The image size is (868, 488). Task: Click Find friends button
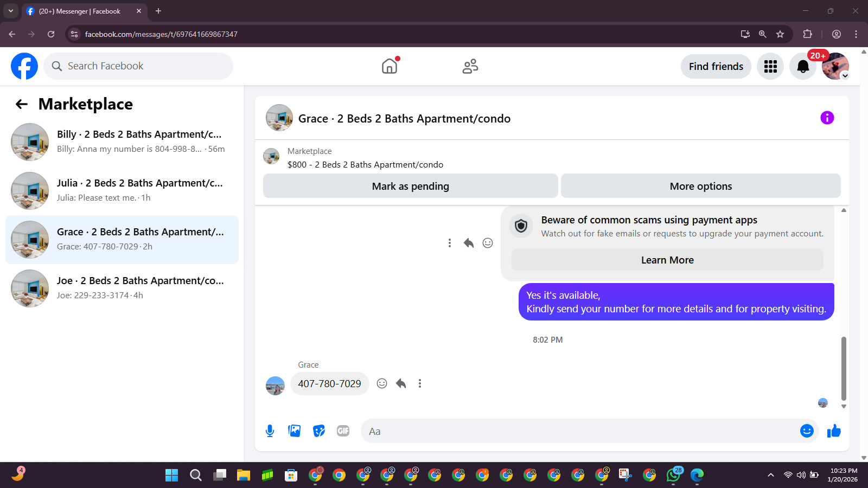tap(716, 66)
